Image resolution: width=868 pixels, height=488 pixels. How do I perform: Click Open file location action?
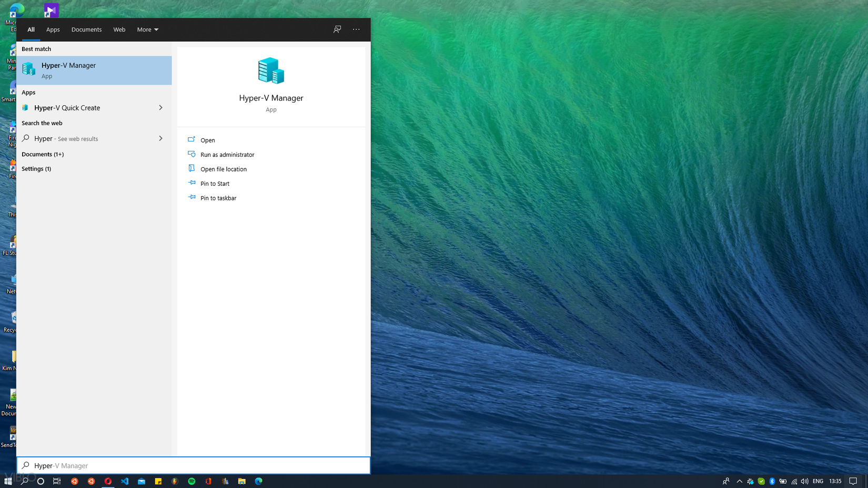[x=223, y=169]
